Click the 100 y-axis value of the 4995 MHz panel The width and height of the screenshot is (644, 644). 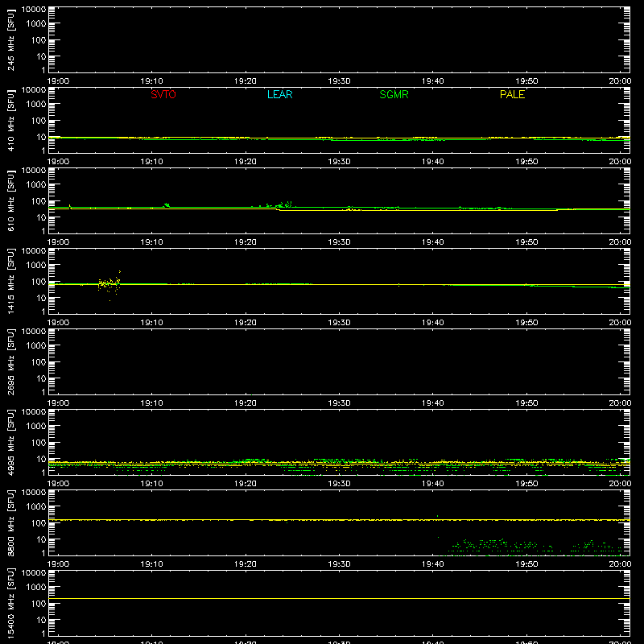pos(39,443)
